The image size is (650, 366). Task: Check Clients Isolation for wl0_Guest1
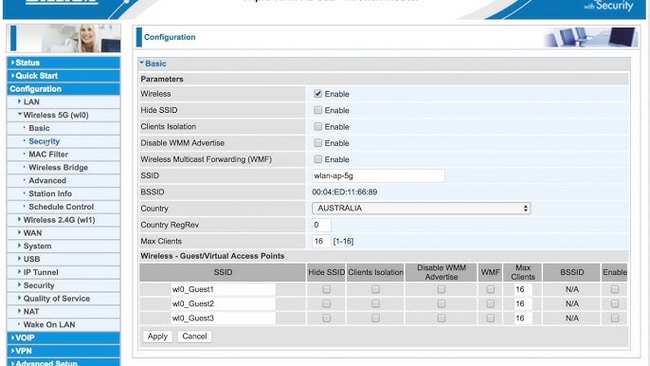(376, 289)
